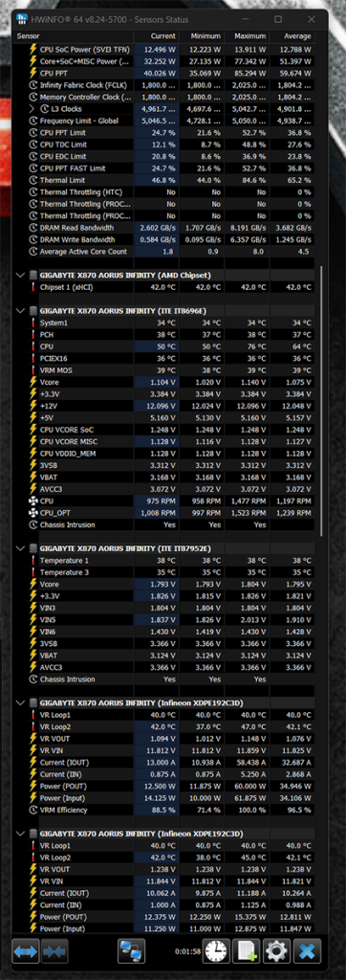Click the 60.000 W maximum Power (POUT) value

(249, 787)
